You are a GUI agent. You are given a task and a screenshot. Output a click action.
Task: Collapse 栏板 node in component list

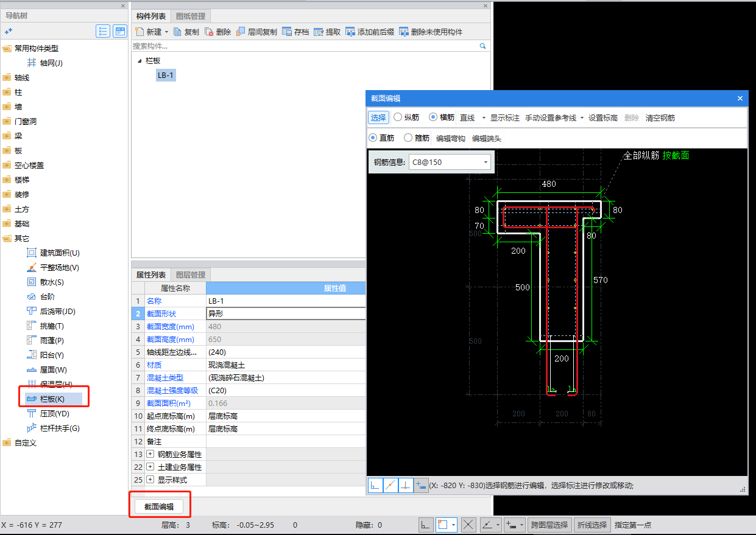[140, 60]
